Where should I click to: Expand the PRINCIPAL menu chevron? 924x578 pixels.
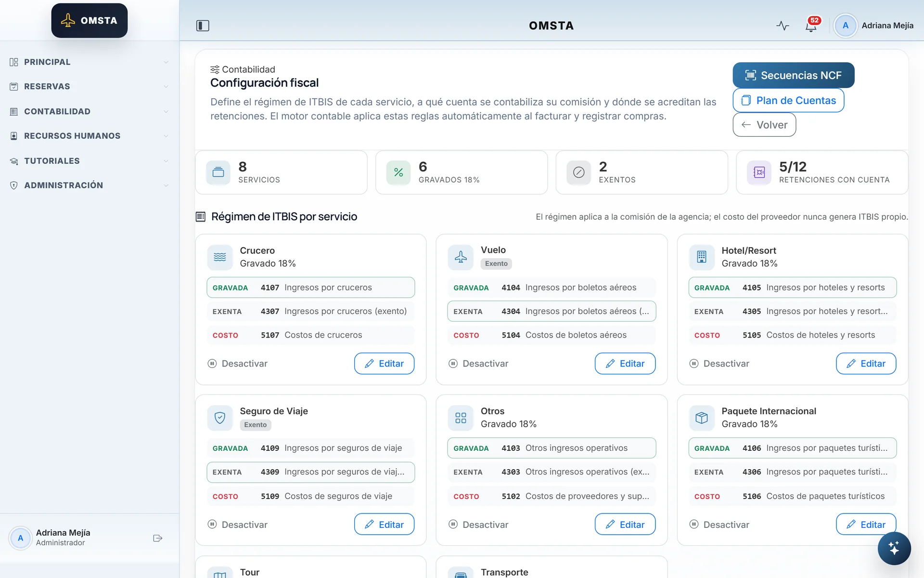[166, 62]
